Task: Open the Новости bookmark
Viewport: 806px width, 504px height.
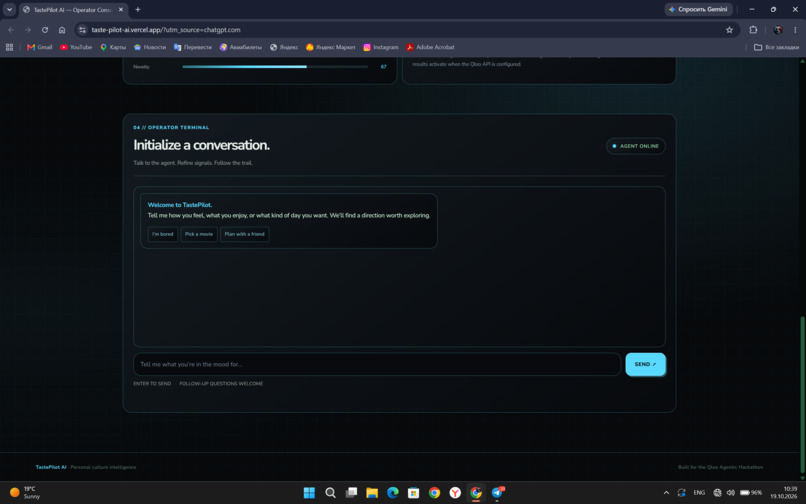Action: point(150,47)
